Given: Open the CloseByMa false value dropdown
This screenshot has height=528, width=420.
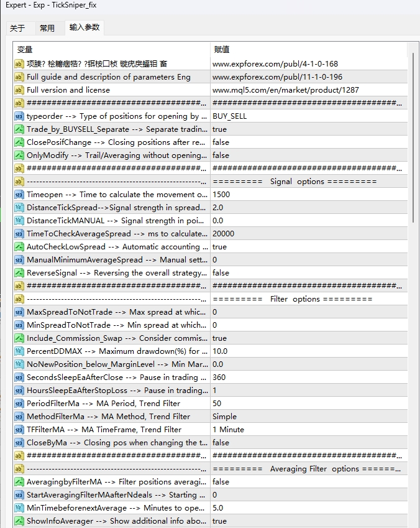Looking at the screenshot, I should [309, 443].
